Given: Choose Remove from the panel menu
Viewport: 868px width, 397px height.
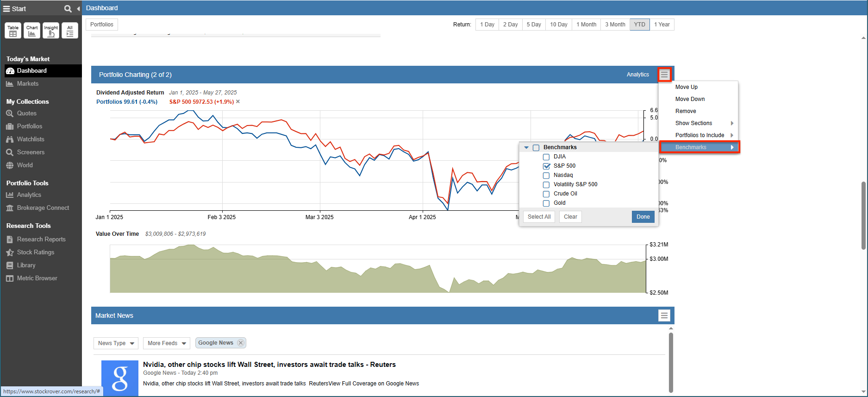Looking at the screenshot, I should 699,111.
